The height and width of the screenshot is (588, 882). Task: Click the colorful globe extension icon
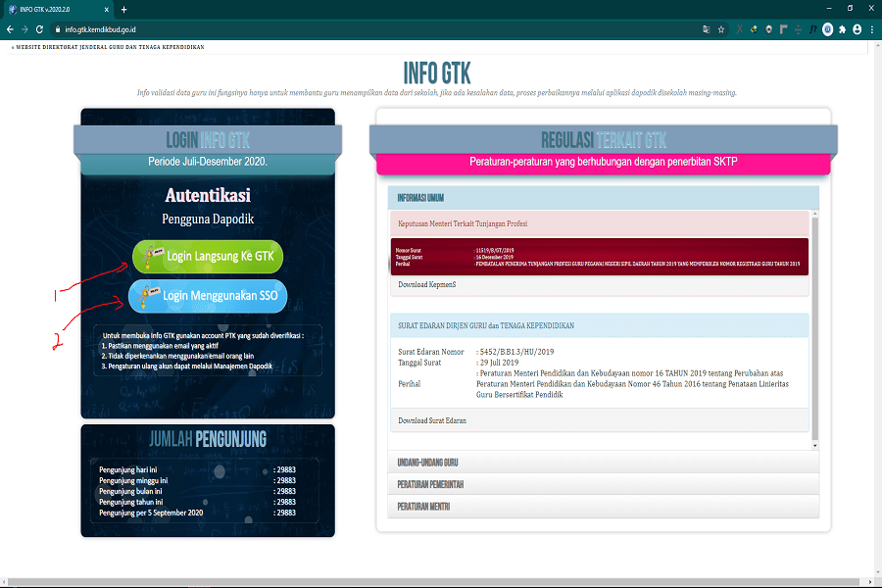click(x=754, y=29)
